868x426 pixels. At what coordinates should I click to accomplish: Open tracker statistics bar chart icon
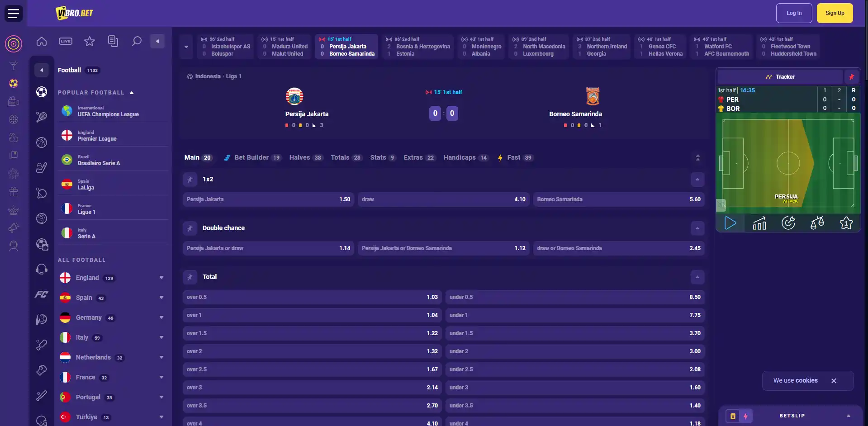point(759,223)
